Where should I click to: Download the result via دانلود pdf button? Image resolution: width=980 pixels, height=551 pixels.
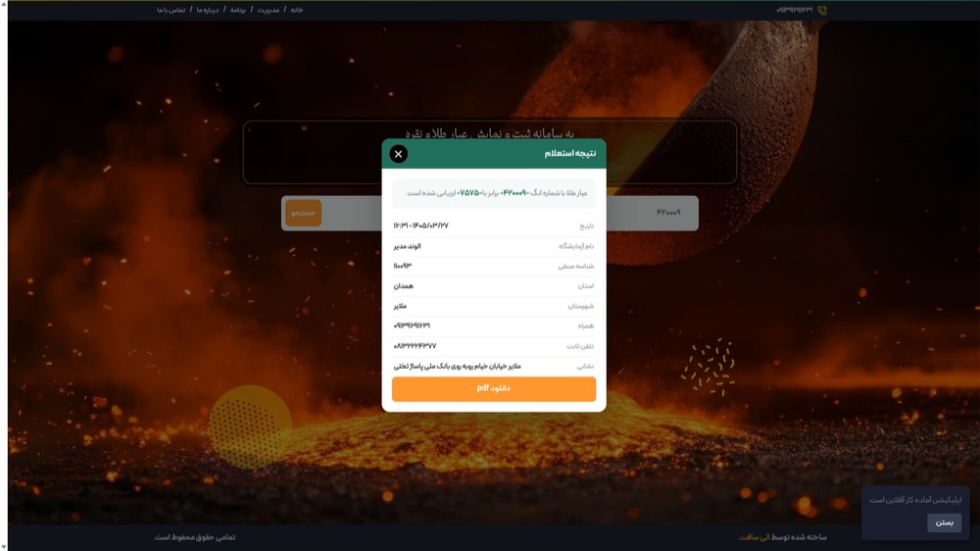point(494,388)
